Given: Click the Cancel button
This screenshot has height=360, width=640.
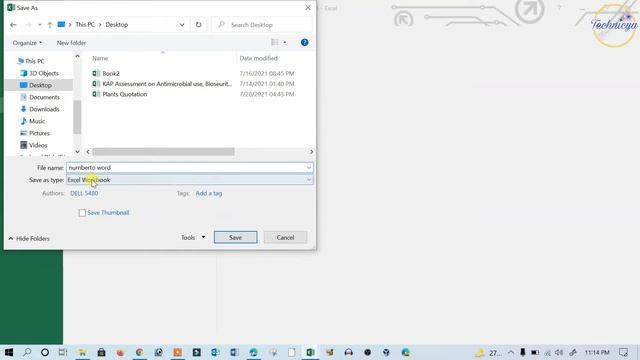Looking at the screenshot, I should tap(285, 238).
